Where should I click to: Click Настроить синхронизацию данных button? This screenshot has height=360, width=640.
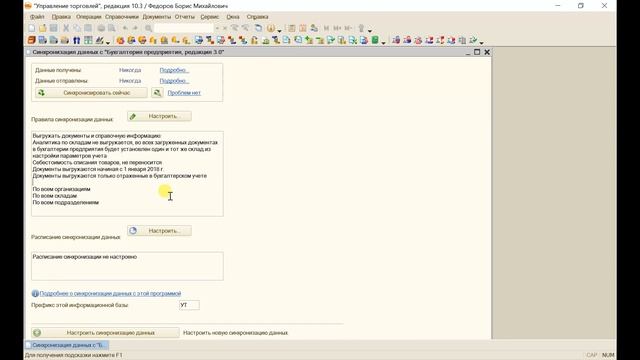coord(105,333)
